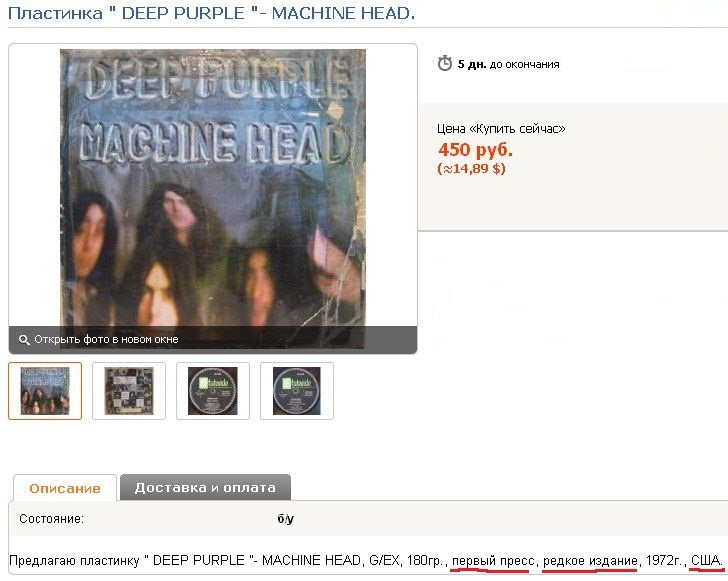Open photo via Открыть фото в новом окне
The width and height of the screenshot is (728, 581).
click(x=106, y=339)
